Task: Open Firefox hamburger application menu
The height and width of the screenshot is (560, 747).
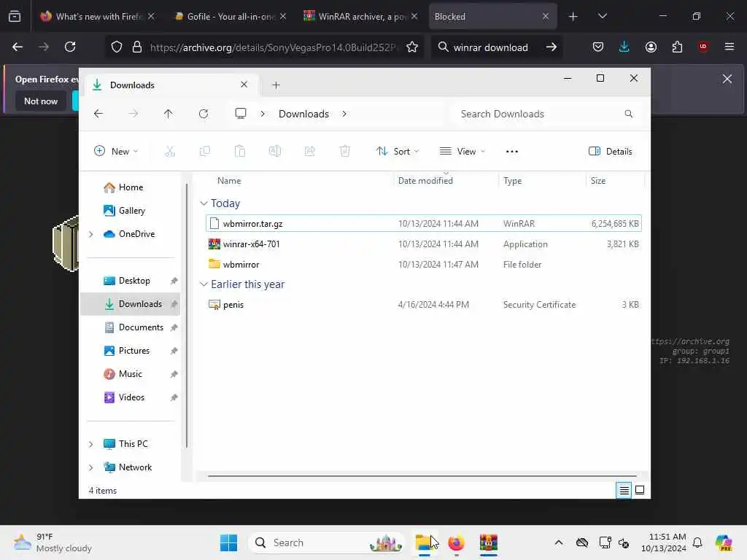Action: coord(729,47)
